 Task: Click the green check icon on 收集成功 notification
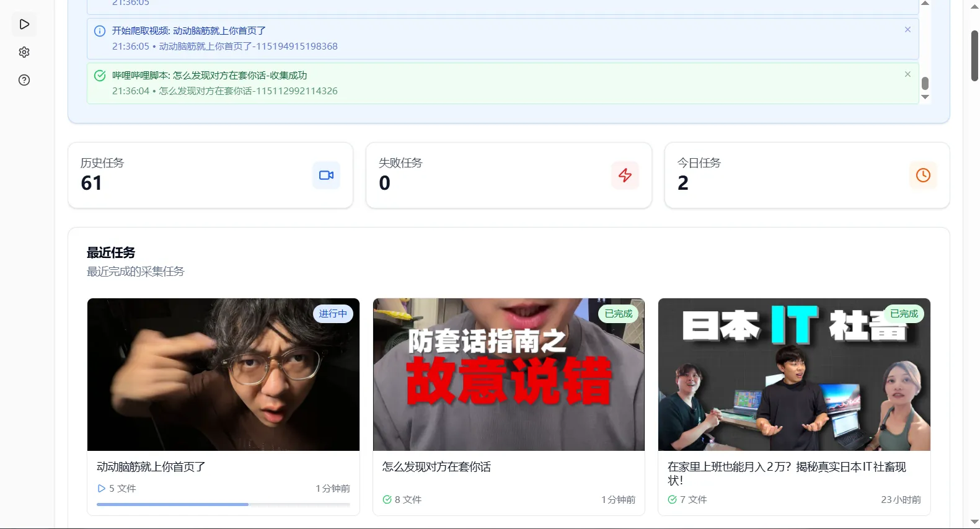(x=100, y=76)
